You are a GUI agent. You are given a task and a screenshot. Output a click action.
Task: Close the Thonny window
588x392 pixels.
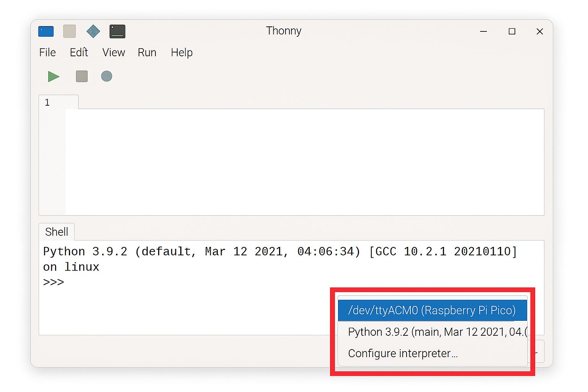(x=540, y=31)
